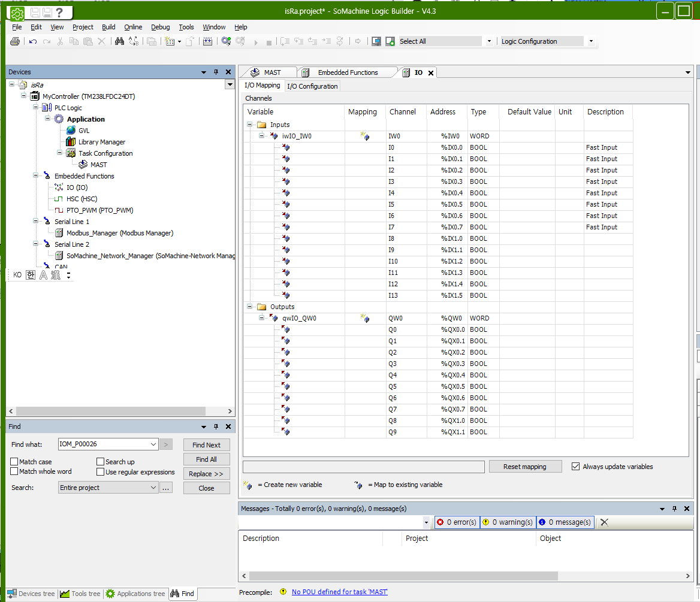Click the monitor-with-gear toolbar icon
This screenshot has width=700, height=602.
pyautogui.click(x=390, y=41)
